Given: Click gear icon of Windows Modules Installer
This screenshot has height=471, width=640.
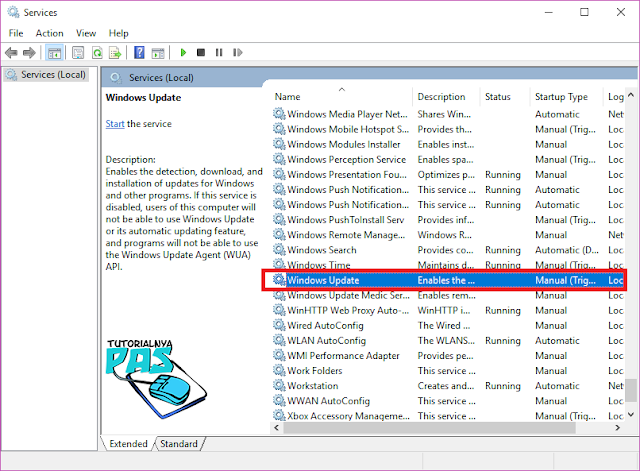Looking at the screenshot, I should 279,144.
